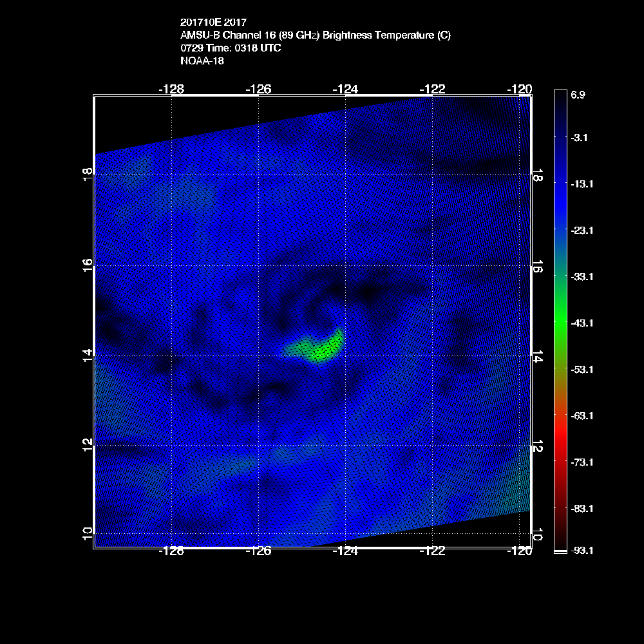Click the -122 longitude label on bottom axis
Viewport: 644px width, 644px height.
(433, 551)
